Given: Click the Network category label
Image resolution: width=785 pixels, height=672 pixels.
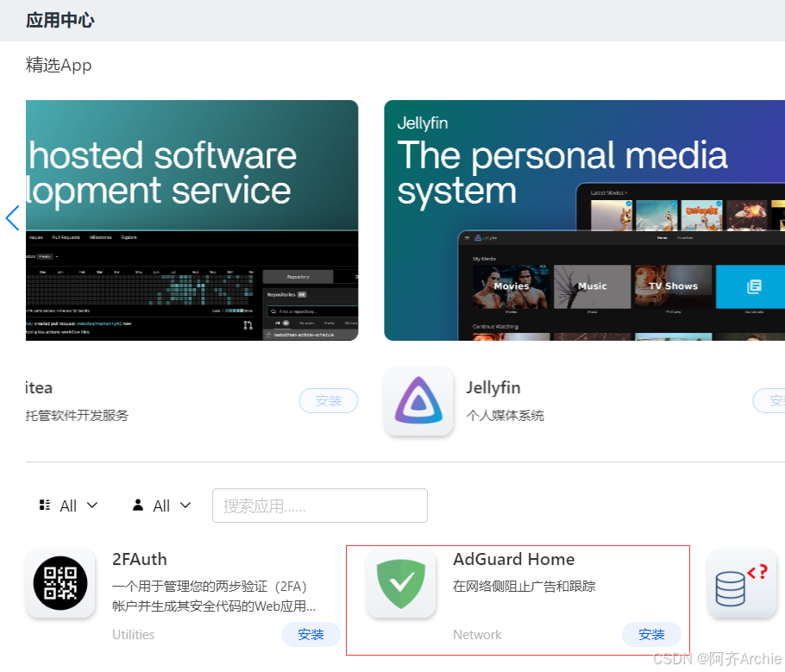Looking at the screenshot, I should [x=477, y=635].
